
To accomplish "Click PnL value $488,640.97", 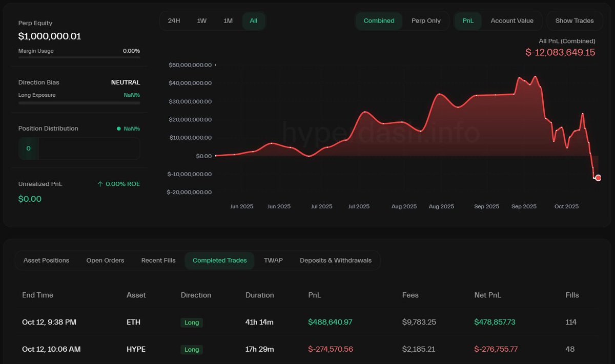I will tap(330, 323).
